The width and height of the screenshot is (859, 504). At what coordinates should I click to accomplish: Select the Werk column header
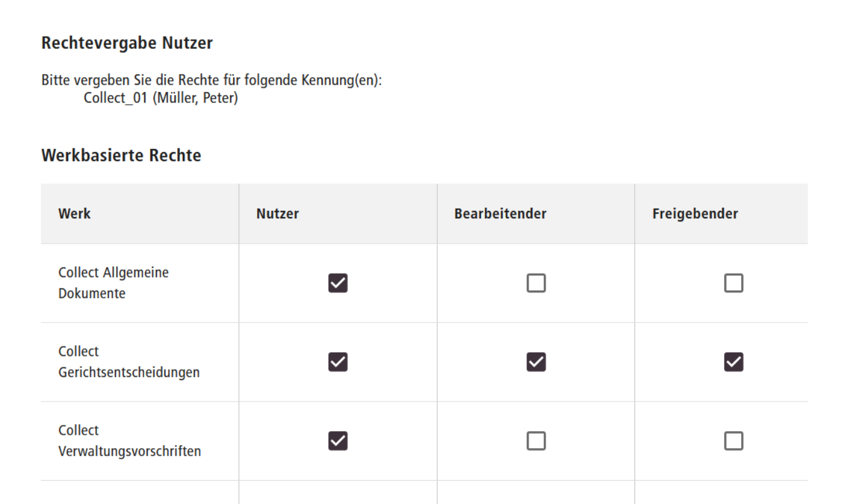click(x=74, y=213)
